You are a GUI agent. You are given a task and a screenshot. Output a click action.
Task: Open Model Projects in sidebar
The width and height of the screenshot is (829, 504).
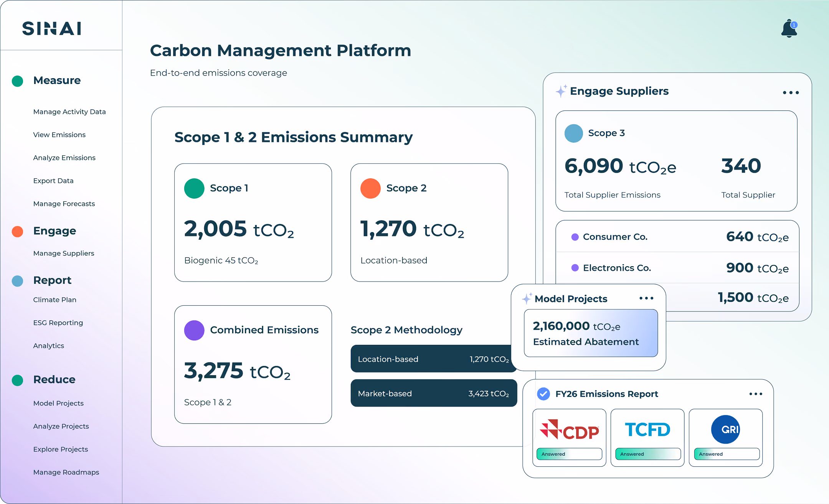(58, 403)
